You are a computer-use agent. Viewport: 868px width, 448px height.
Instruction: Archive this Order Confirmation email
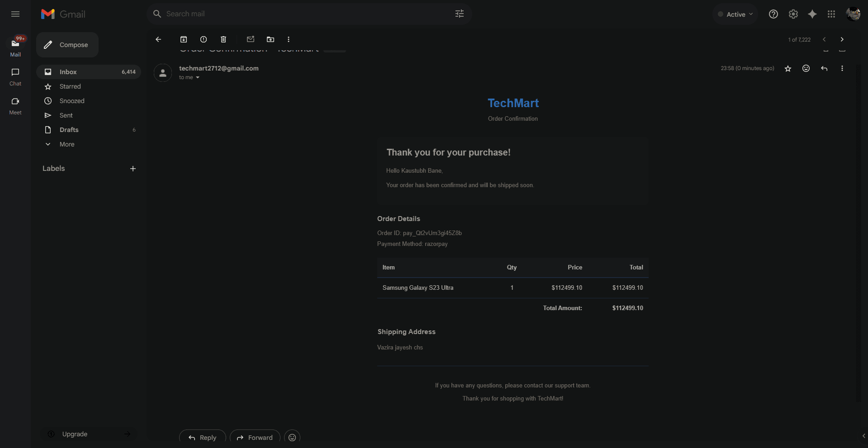184,39
